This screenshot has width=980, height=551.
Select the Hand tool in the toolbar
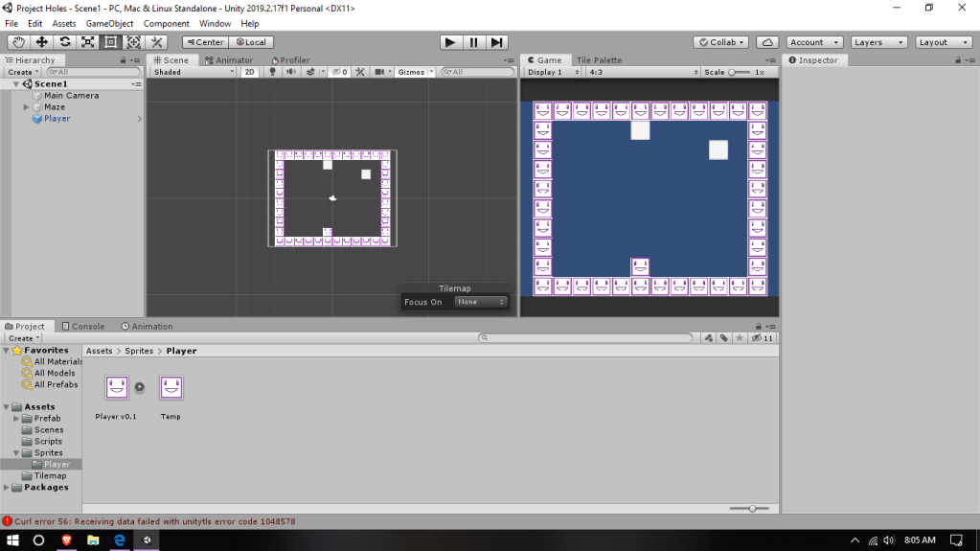pos(19,42)
